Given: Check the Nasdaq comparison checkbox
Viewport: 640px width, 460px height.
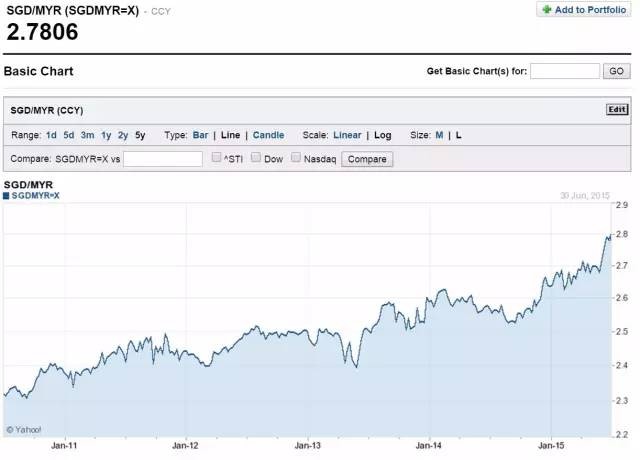Looking at the screenshot, I should tap(297, 158).
